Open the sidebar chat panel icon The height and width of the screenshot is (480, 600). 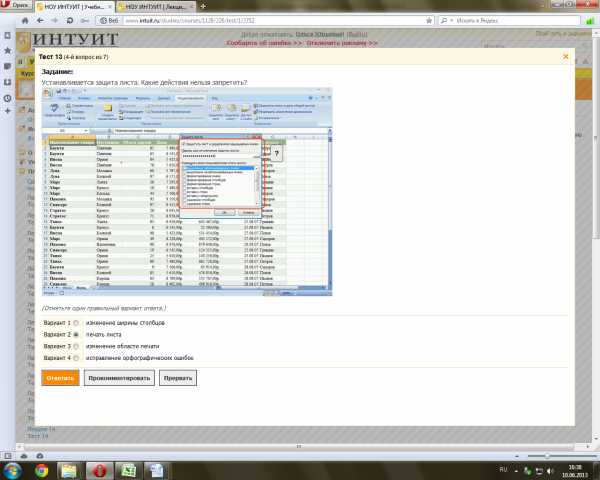(7, 66)
